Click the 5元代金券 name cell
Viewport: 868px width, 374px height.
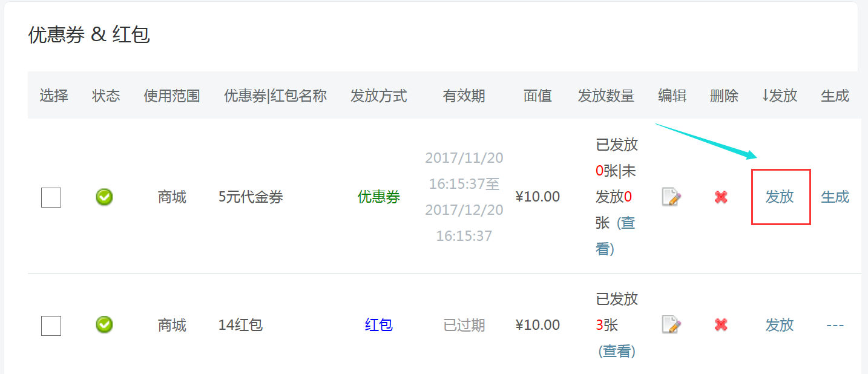[x=251, y=197]
